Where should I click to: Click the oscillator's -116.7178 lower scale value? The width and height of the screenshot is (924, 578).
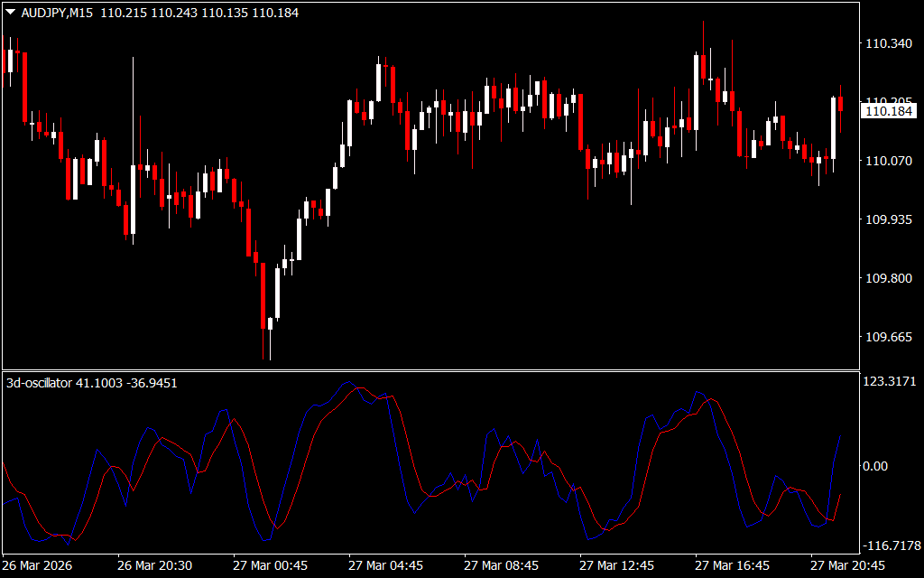coord(889,545)
